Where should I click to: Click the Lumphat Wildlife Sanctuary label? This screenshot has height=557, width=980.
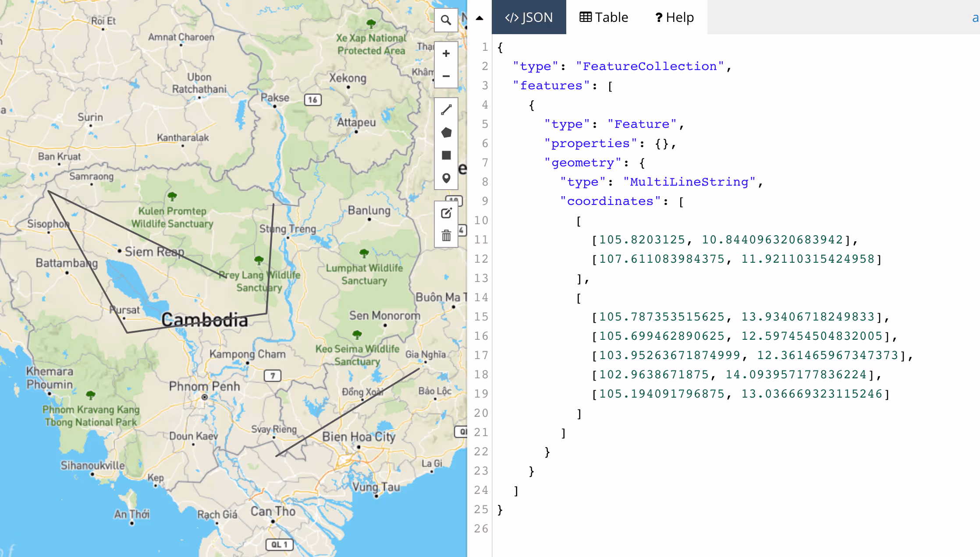pyautogui.click(x=364, y=274)
